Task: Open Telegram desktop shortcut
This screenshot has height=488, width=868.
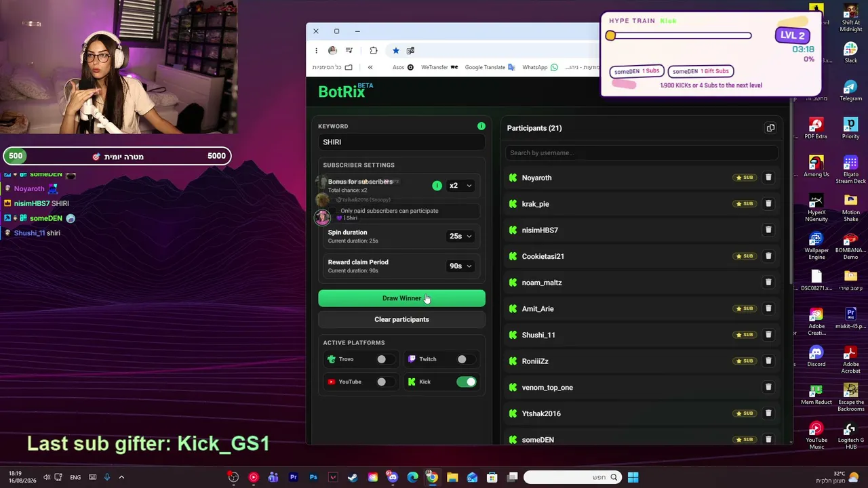Action: pos(851,91)
